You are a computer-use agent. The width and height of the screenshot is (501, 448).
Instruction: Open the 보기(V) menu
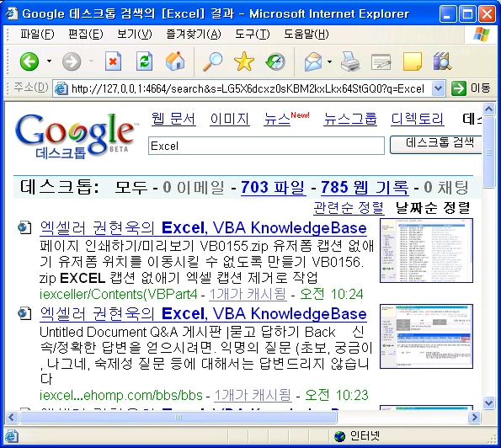click(134, 34)
